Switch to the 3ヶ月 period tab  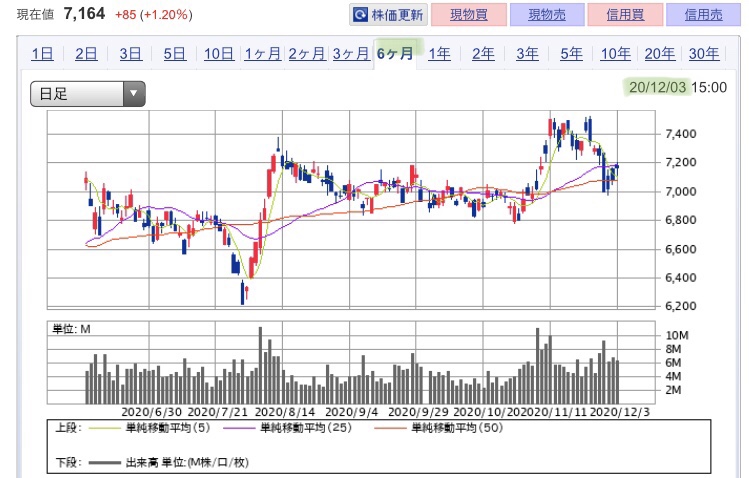pyautogui.click(x=351, y=54)
